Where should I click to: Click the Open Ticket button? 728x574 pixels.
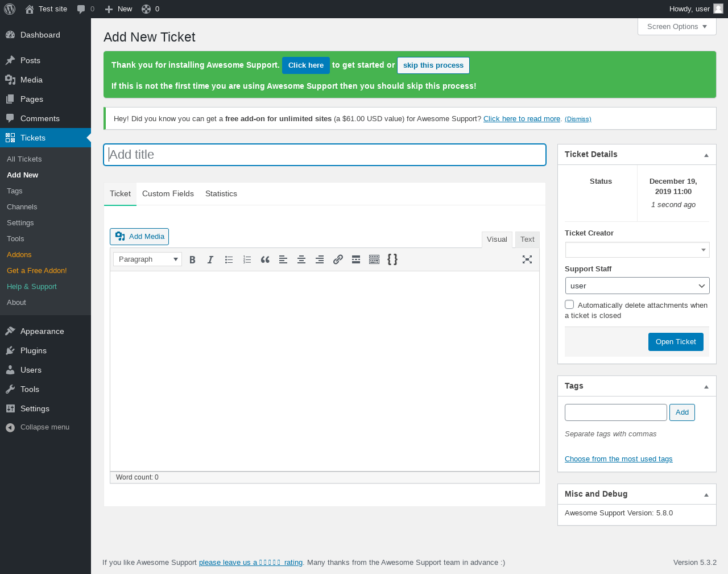(676, 342)
